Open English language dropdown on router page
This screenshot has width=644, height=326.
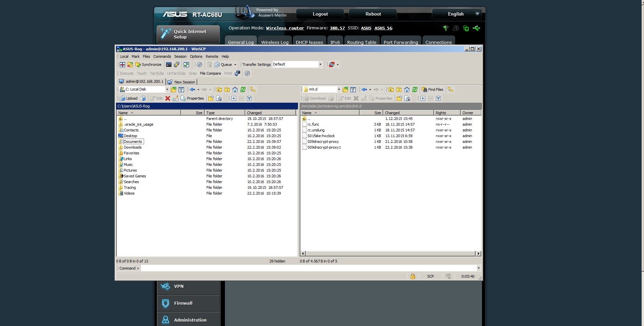[457, 14]
